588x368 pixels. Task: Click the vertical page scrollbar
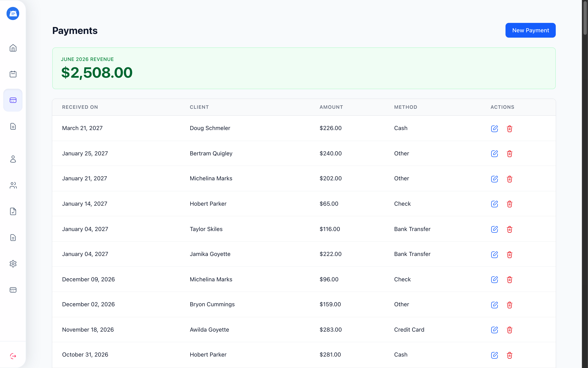pos(585,18)
